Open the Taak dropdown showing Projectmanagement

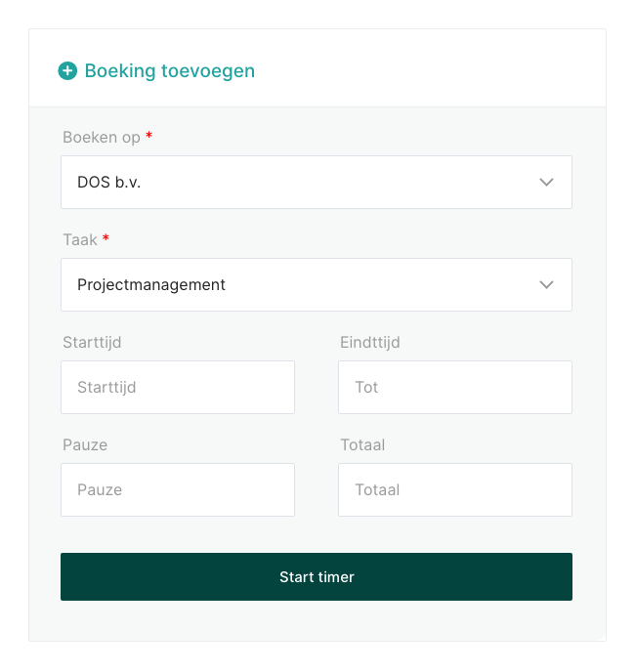293,284
